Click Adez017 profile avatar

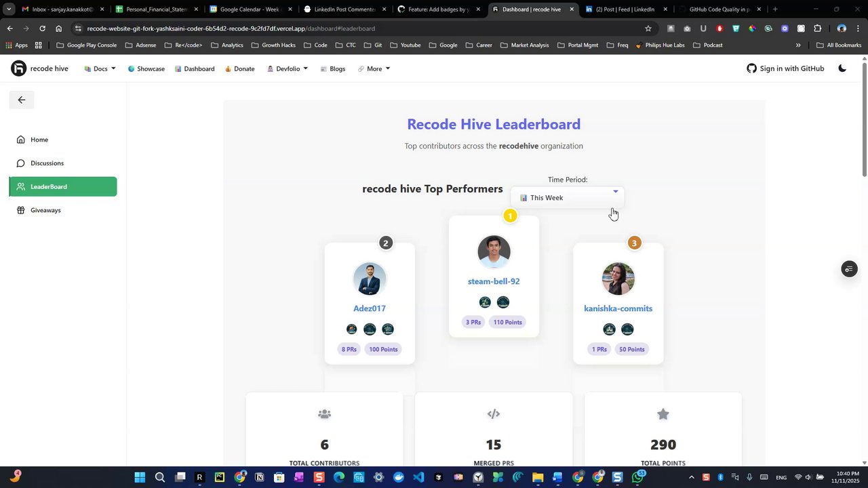pyautogui.click(x=370, y=279)
